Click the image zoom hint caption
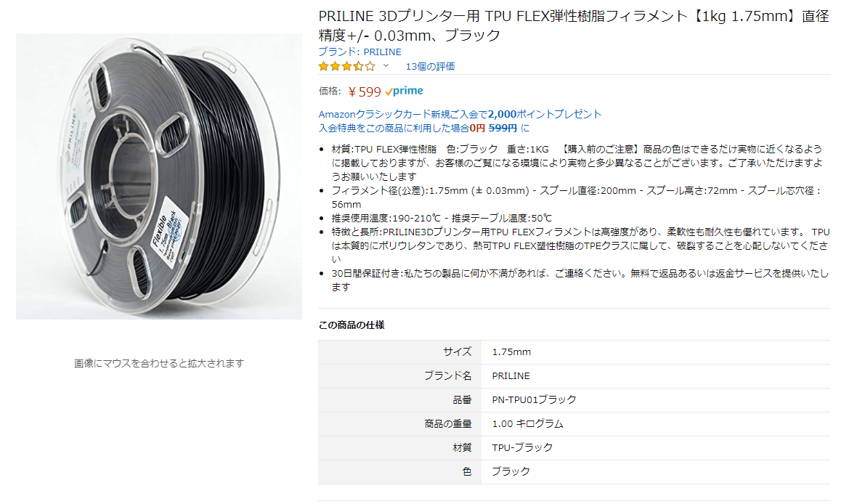The image size is (849, 504). tap(158, 363)
